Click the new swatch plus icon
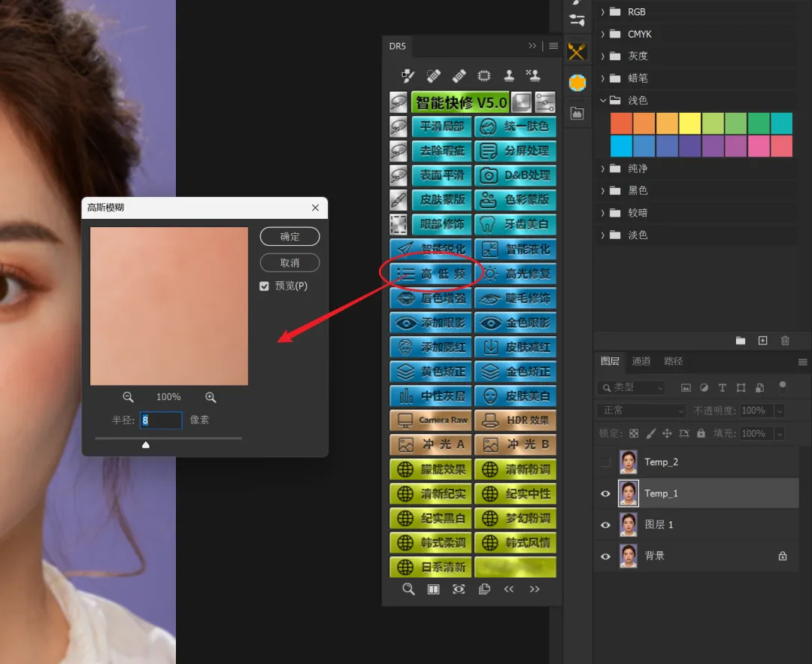The width and height of the screenshot is (812, 664). click(x=763, y=341)
